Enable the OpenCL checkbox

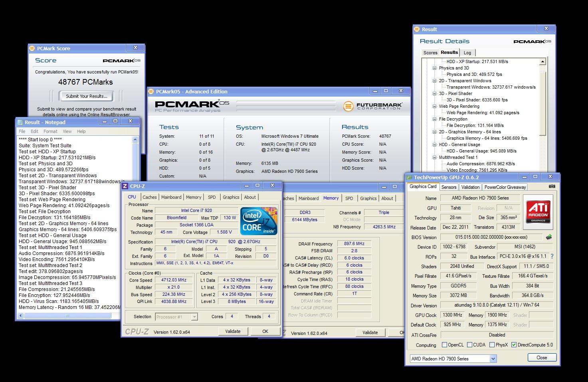pos(444,344)
